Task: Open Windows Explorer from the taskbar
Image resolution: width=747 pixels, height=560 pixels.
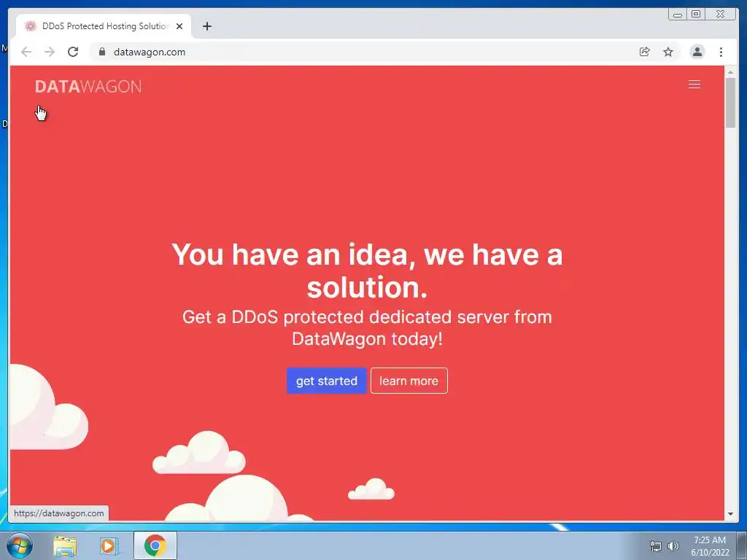Action: pos(65,546)
